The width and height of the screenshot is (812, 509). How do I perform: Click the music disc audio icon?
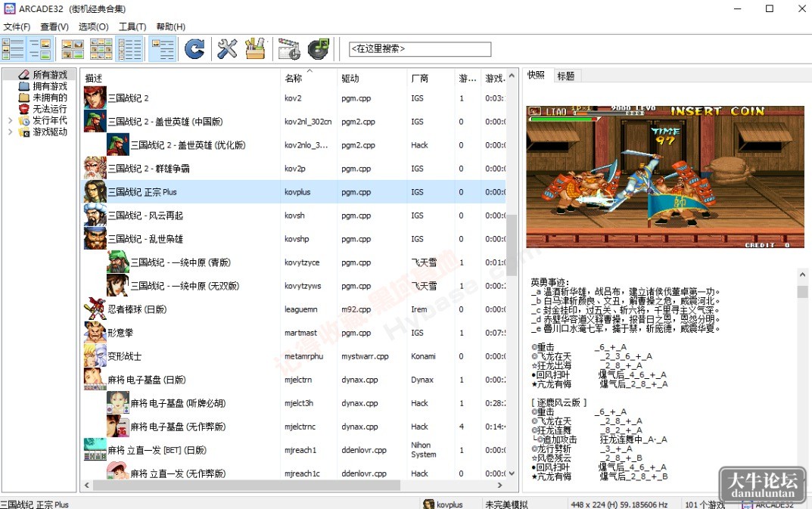click(x=318, y=49)
